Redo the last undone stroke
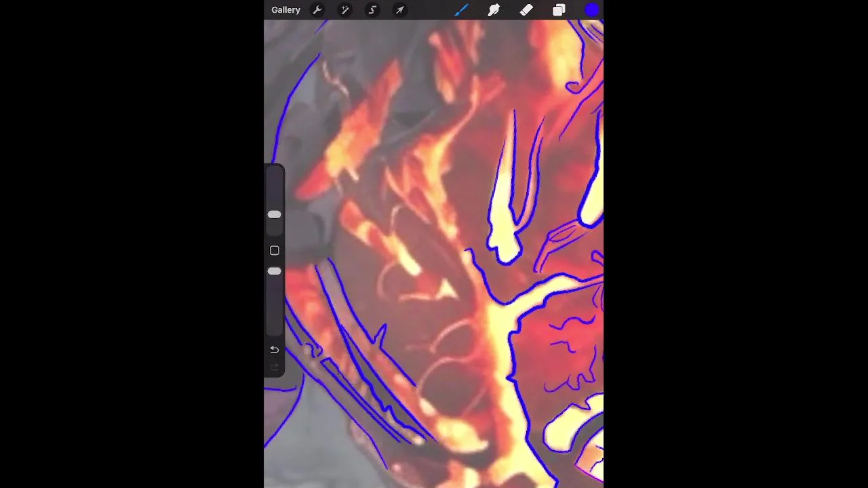Viewport: 868px width, 488px height. pos(274,368)
